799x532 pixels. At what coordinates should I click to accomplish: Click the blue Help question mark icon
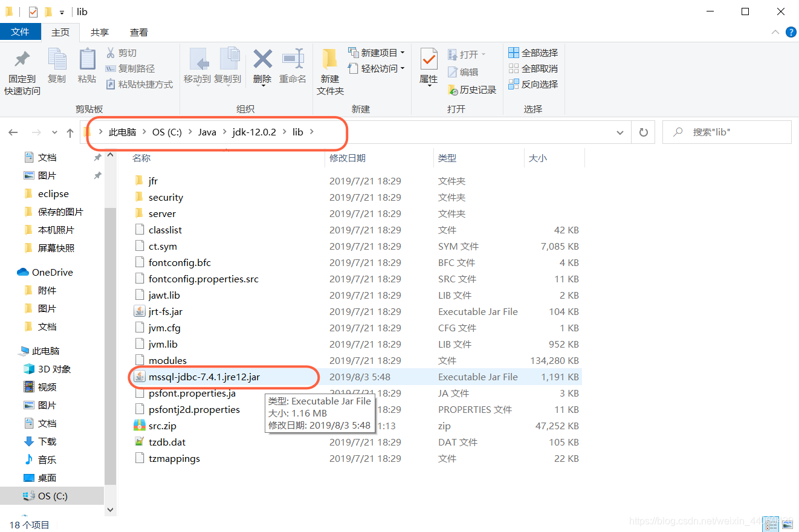(x=791, y=32)
